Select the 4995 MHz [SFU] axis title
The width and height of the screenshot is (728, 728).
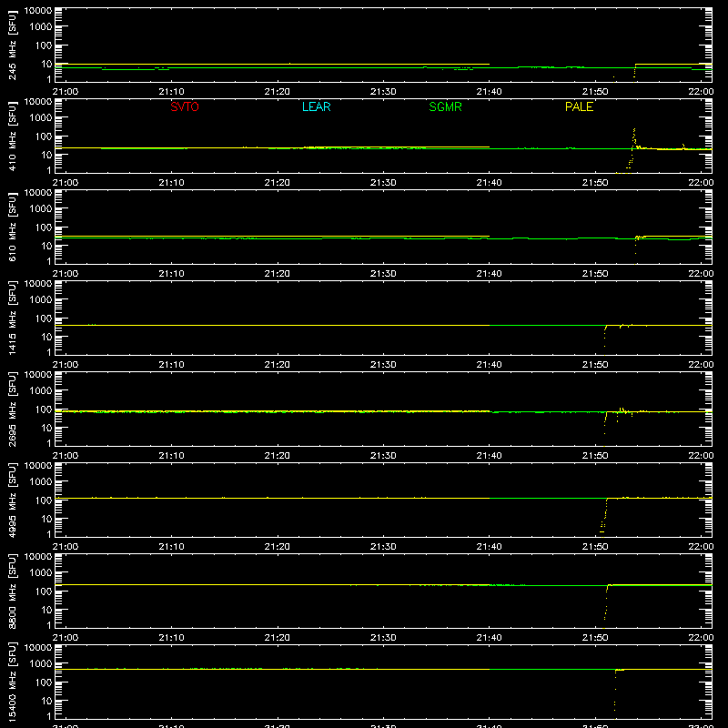pyautogui.click(x=12, y=500)
